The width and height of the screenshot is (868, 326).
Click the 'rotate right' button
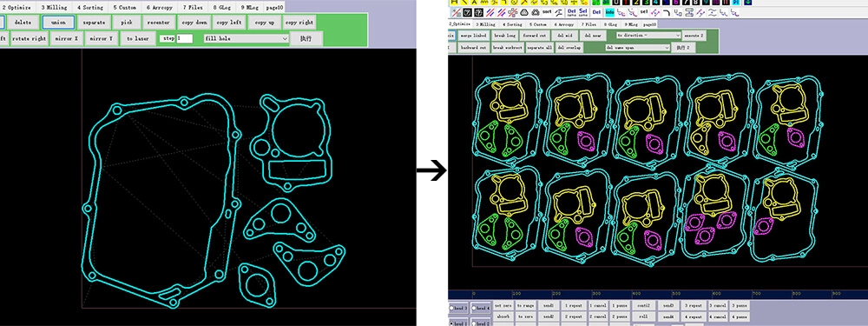click(x=29, y=39)
